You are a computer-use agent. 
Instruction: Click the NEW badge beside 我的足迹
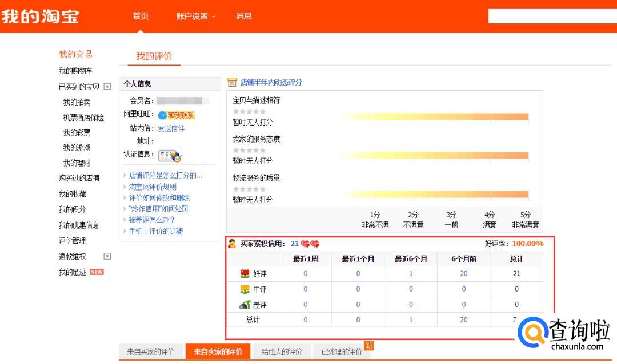tap(97, 272)
